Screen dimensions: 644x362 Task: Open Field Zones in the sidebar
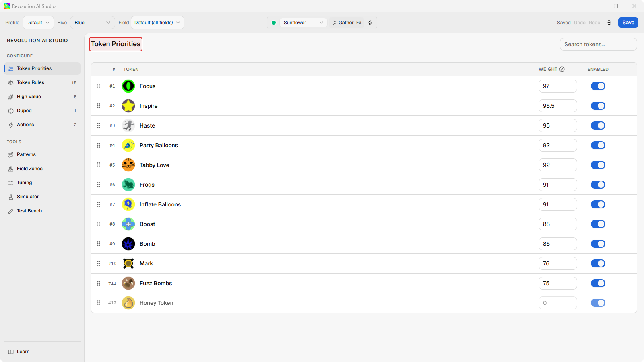click(42, 169)
